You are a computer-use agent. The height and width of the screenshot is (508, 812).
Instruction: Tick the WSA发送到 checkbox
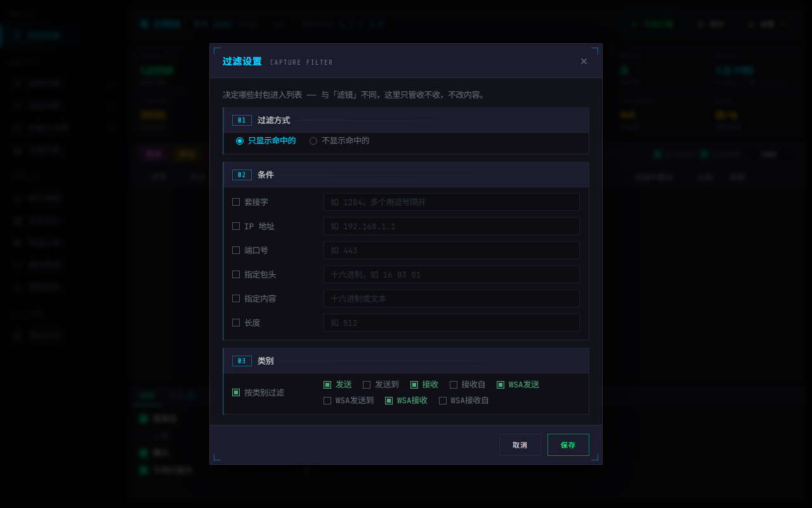click(x=327, y=401)
